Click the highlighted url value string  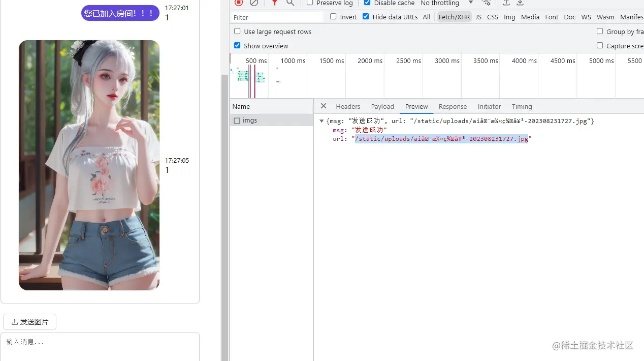click(441, 139)
